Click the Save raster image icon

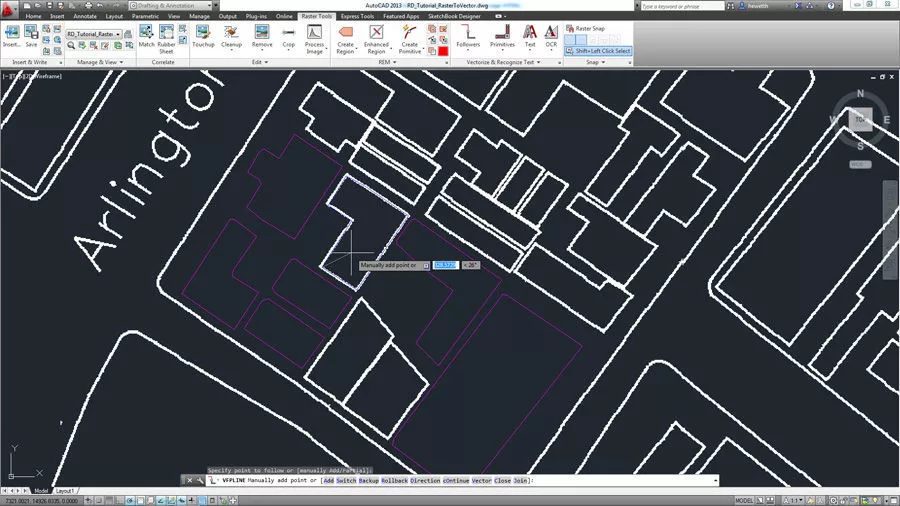[x=31, y=34]
